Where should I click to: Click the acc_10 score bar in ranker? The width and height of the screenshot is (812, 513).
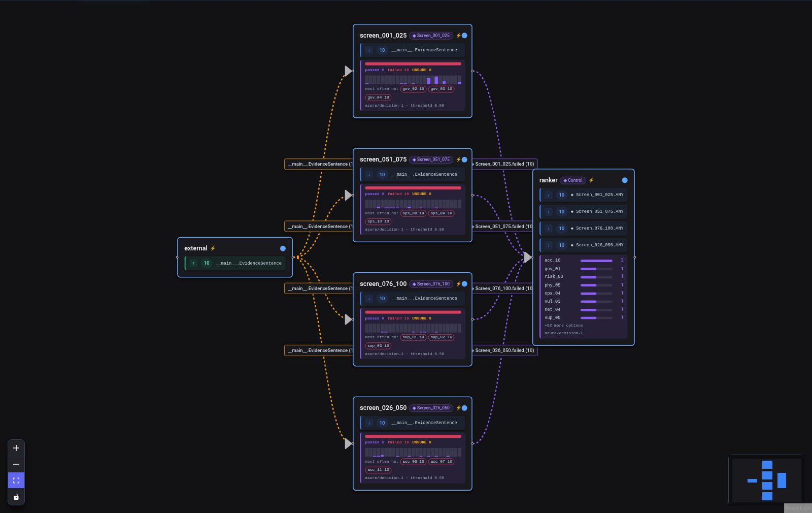pos(596,261)
